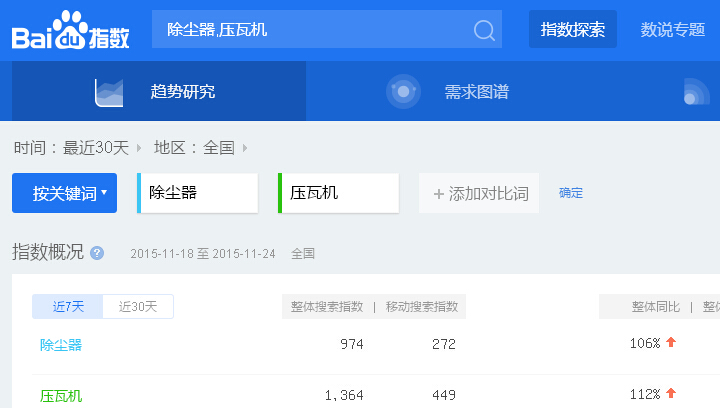Click the 指数概况 heading
720x408 pixels.
pos(48,252)
